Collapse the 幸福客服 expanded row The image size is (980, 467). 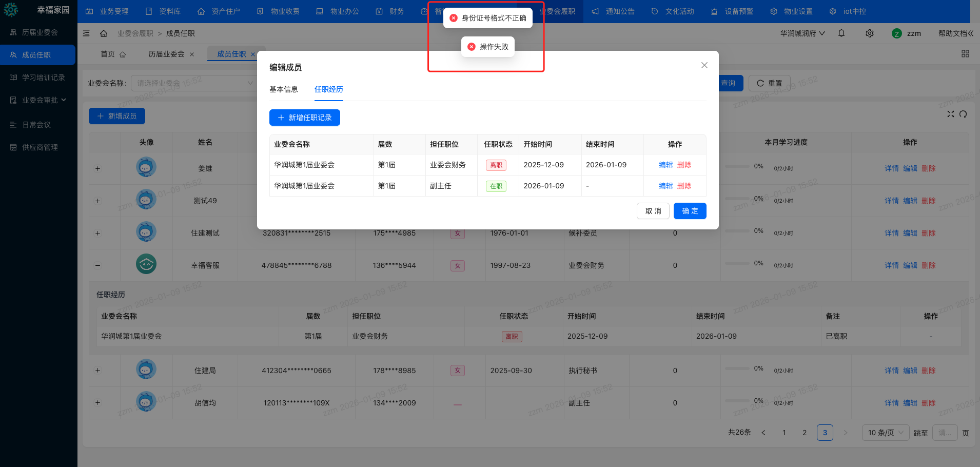pos(97,265)
